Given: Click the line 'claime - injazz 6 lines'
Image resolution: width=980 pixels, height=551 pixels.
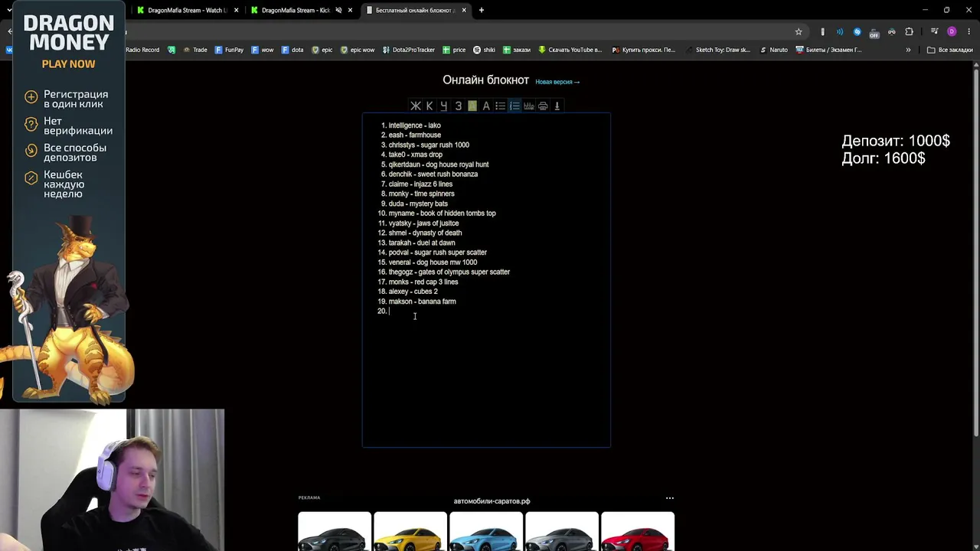Looking at the screenshot, I should click(420, 184).
